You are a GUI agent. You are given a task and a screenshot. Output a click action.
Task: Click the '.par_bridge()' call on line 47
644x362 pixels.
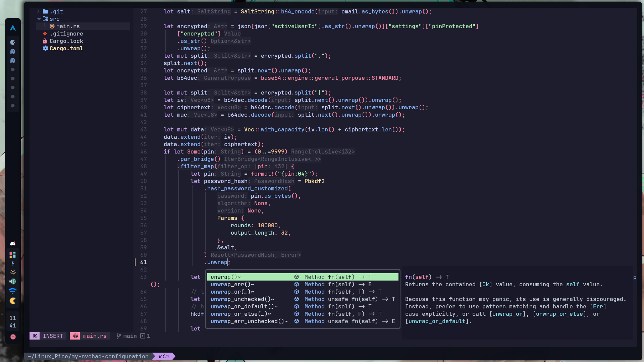(x=199, y=159)
